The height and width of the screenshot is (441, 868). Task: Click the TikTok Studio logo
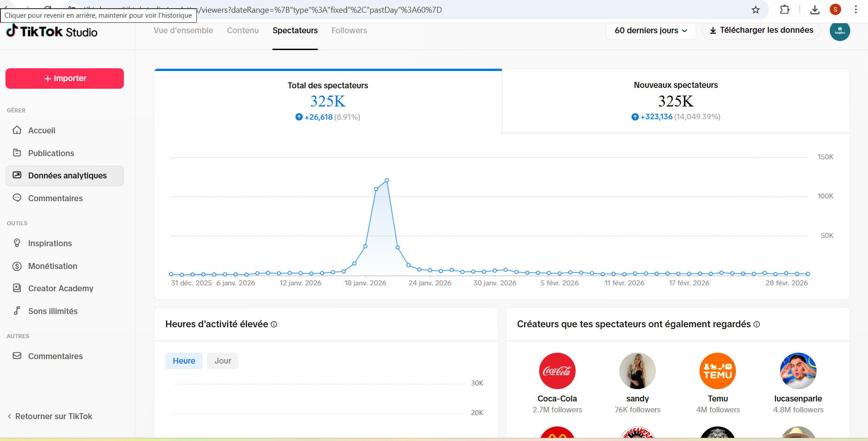(x=52, y=31)
